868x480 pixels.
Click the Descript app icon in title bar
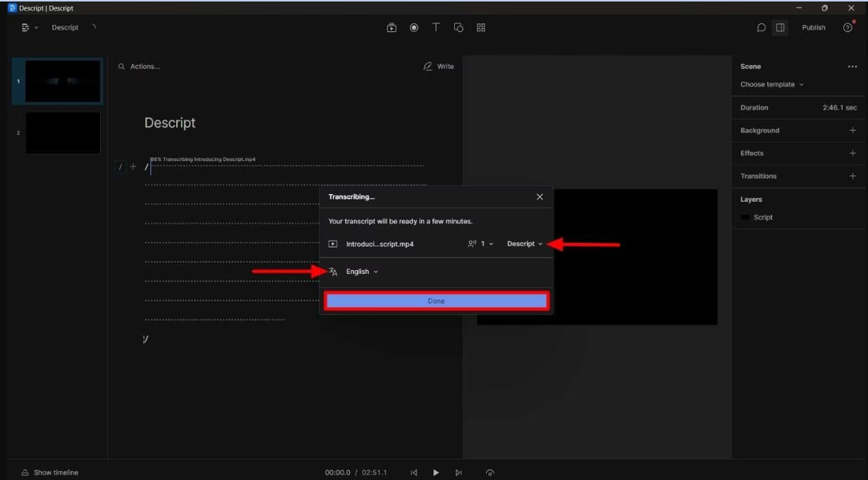[x=12, y=8]
